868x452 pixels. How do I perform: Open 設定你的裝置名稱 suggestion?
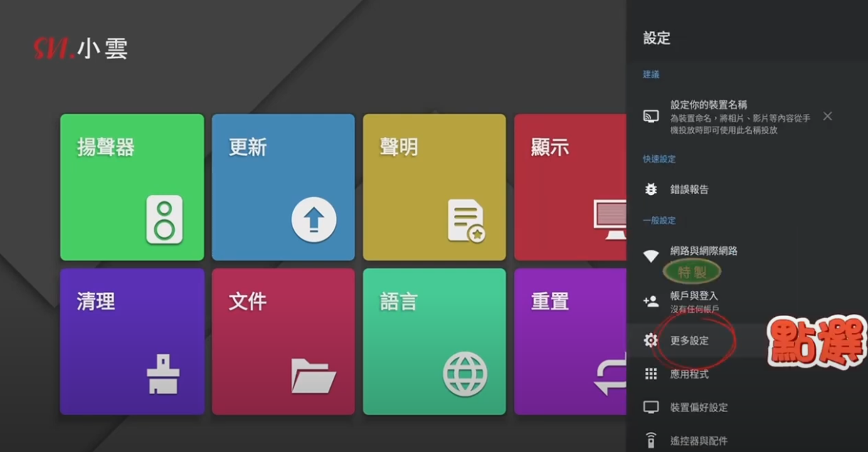click(x=739, y=117)
